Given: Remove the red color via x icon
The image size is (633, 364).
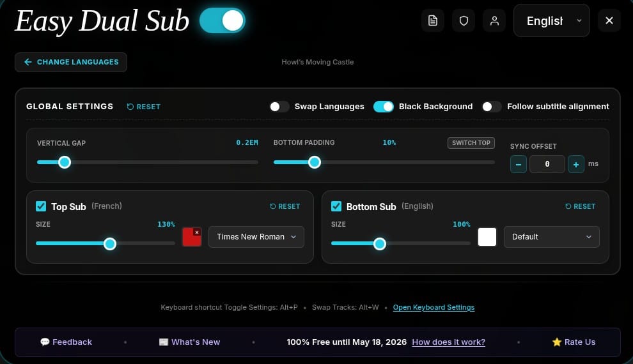Looking at the screenshot, I should (x=196, y=232).
